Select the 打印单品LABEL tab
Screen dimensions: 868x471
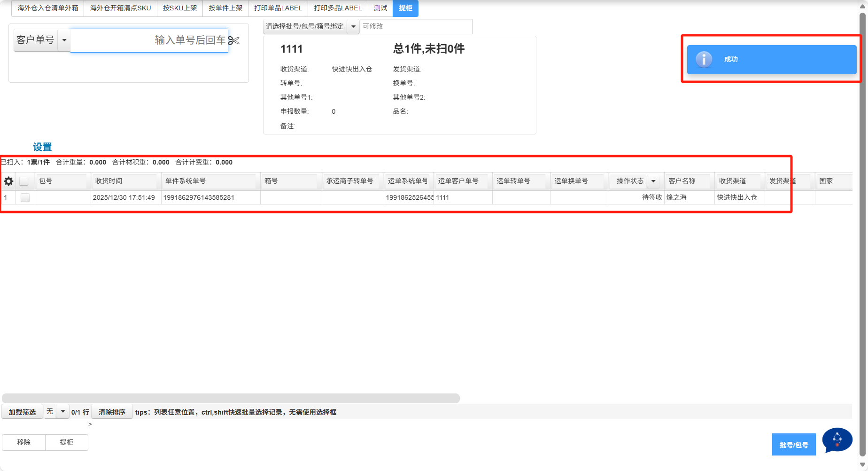[278, 8]
